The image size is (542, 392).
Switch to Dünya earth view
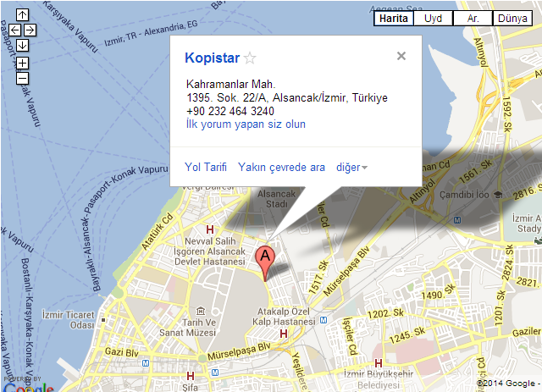(512, 19)
